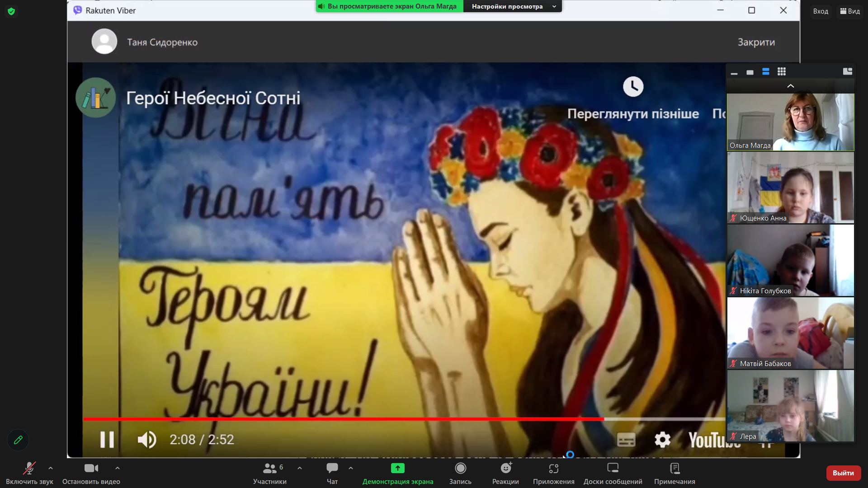This screenshot has width=868, height=488.
Task: Click the 2:08 / 2:52 time display
Action: coord(202,439)
